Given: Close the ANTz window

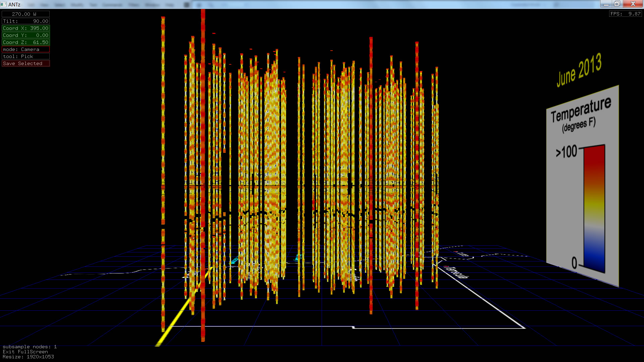Looking at the screenshot, I should click(633, 4).
